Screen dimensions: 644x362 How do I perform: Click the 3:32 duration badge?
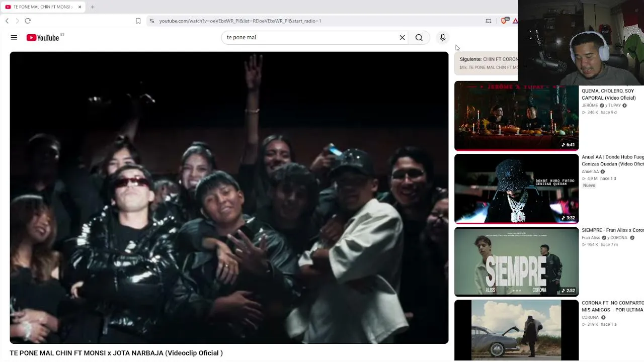[568, 218]
